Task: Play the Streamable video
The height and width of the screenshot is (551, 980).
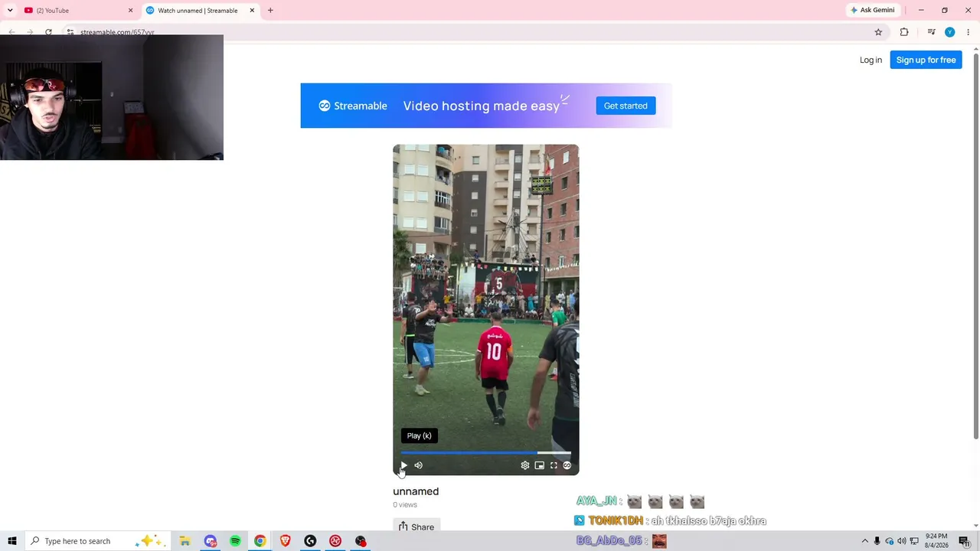Action: click(404, 465)
